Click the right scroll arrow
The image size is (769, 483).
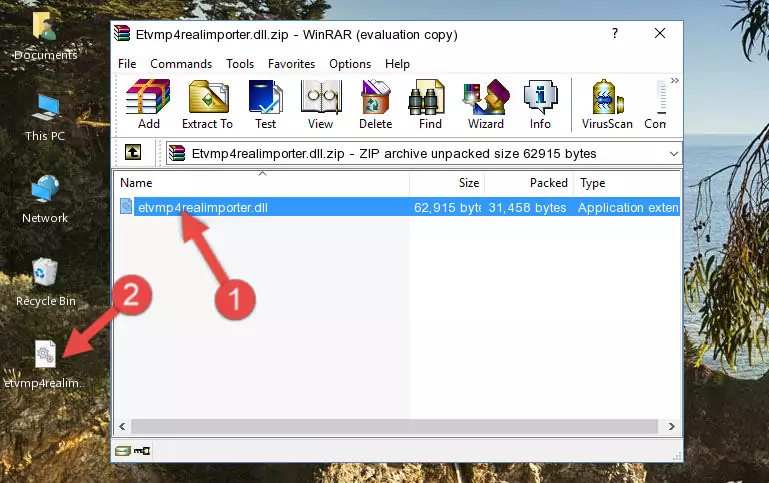(671, 427)
